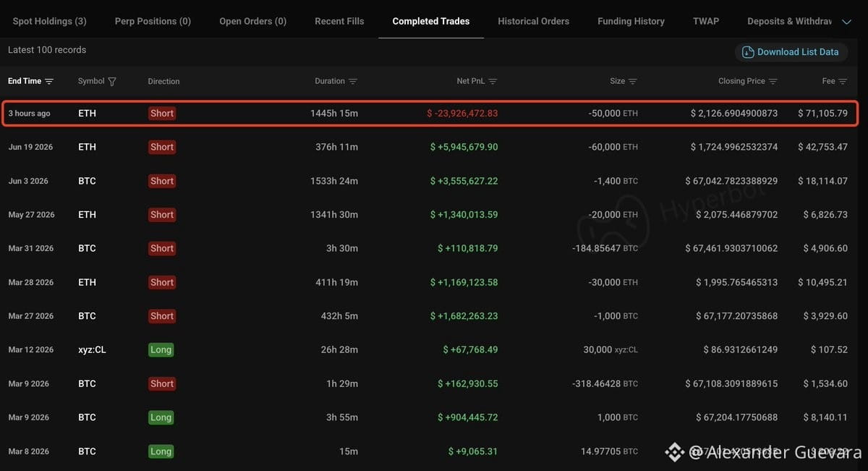Sort by Net PnL icon
Image resolution: width=868 pixels, height=471 pixels.
(x=493, y=82)
